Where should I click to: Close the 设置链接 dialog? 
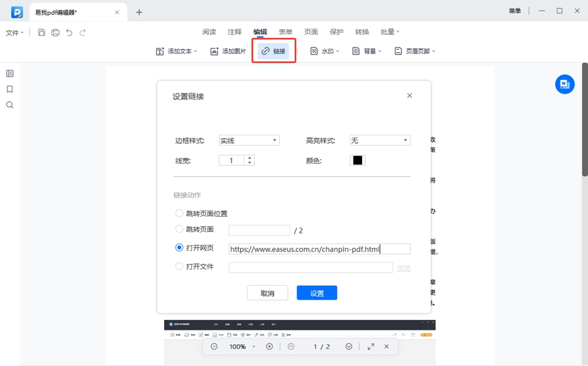(x=410, y=95)
